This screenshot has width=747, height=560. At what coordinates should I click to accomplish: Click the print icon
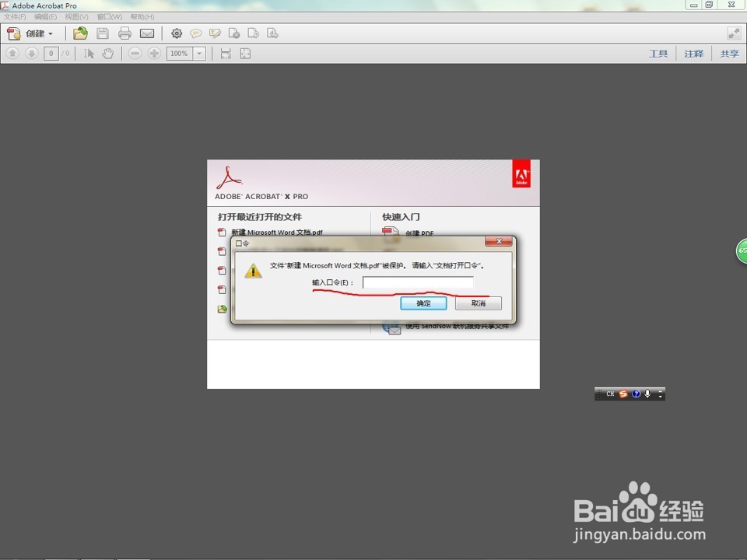[x=124, y=33]
